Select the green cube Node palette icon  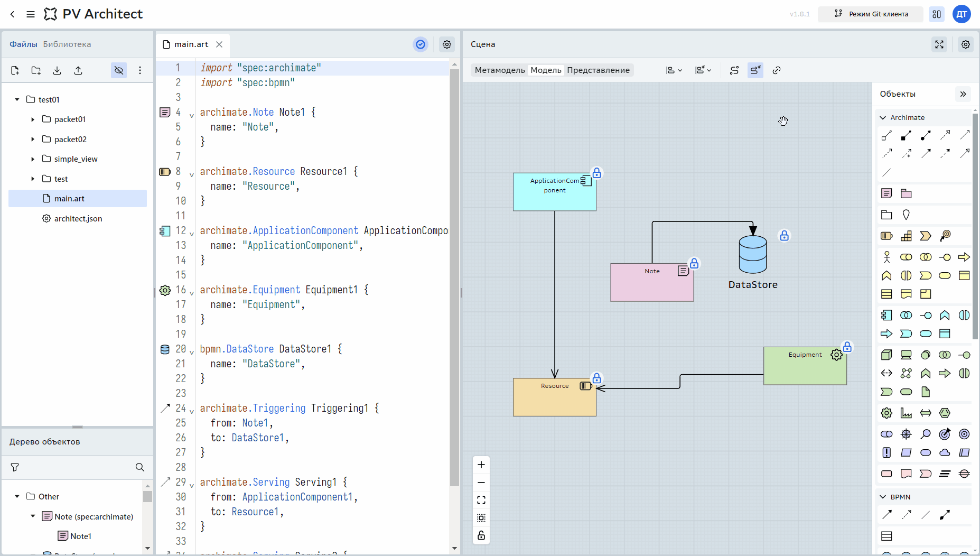886,355
